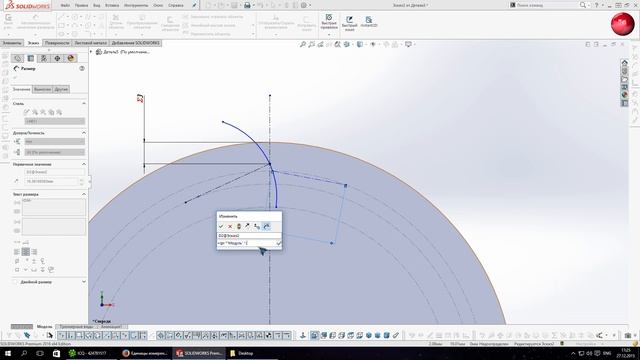Expand the Двойной размер section chevron

84,282
